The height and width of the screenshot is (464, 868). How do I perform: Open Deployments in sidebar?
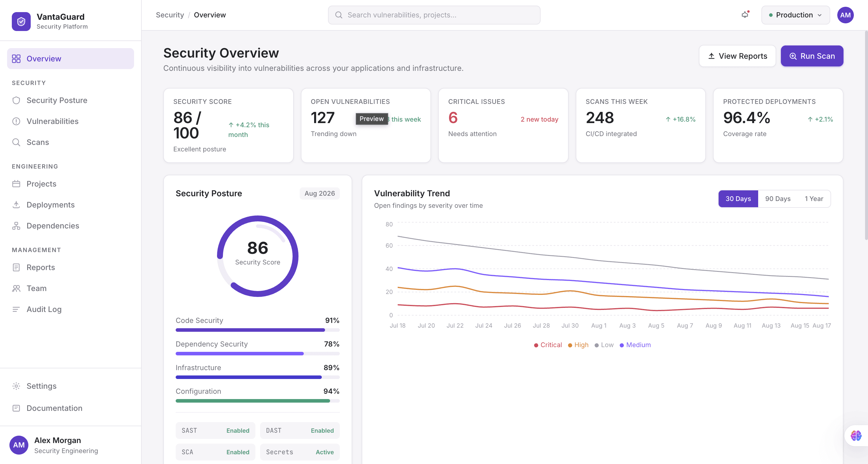pos(71,205)
